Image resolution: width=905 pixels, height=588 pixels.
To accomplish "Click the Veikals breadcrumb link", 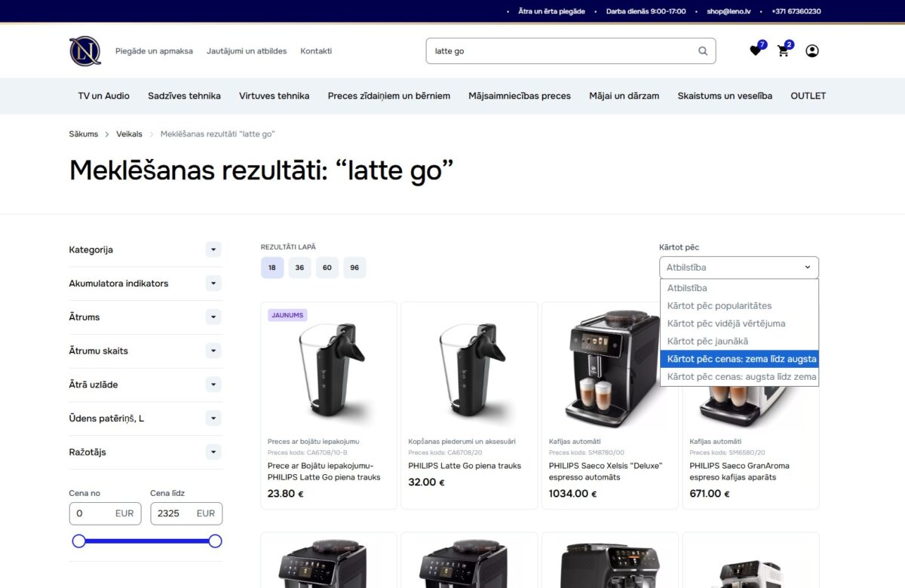I will click(x=129, y=133).
